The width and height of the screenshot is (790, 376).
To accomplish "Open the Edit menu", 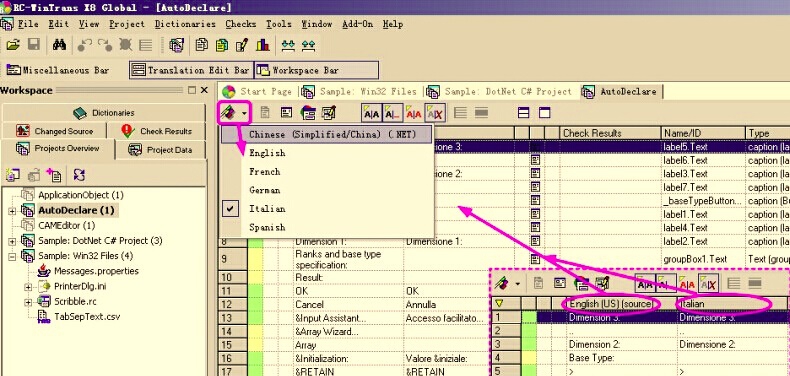I will [x=59, y=24].
